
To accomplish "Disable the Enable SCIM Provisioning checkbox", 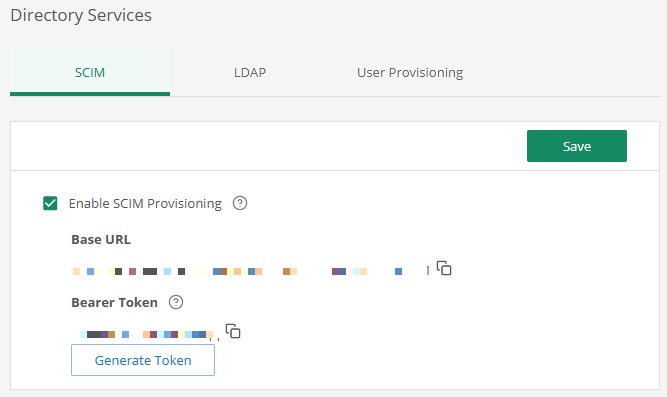I will pos(50,203).
